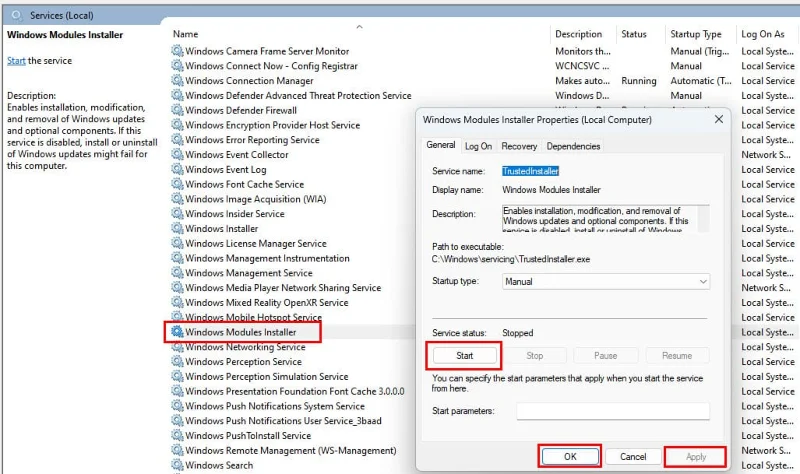Click gear icon beside Windows License Manager Service

click(177, 243)
